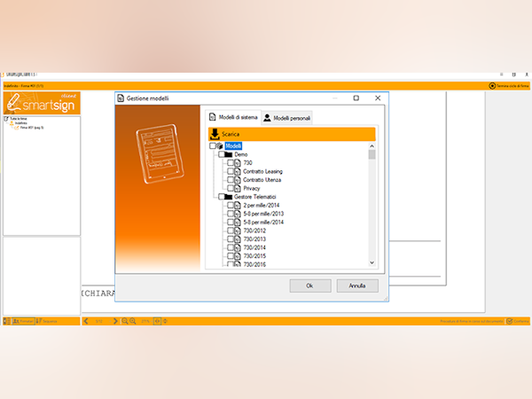Viewport: 532px width, 399px height.
Task: Select the Contratto Utenza model text
Action: point(262,180)
